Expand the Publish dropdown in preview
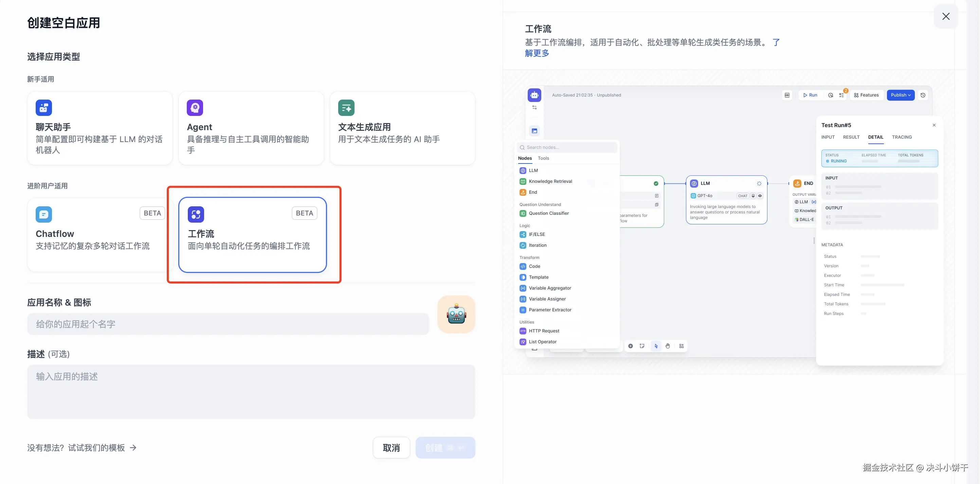 pos(900,95)
